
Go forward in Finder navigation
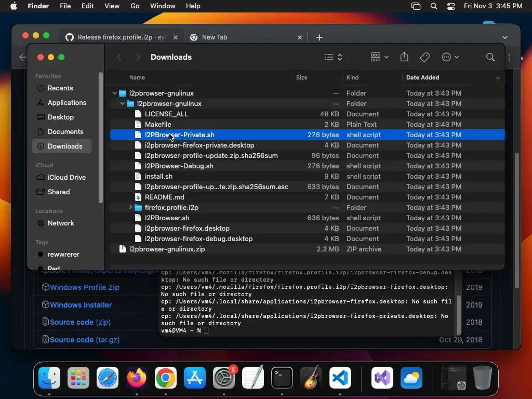pyautogui.click(x=138, y=57)
